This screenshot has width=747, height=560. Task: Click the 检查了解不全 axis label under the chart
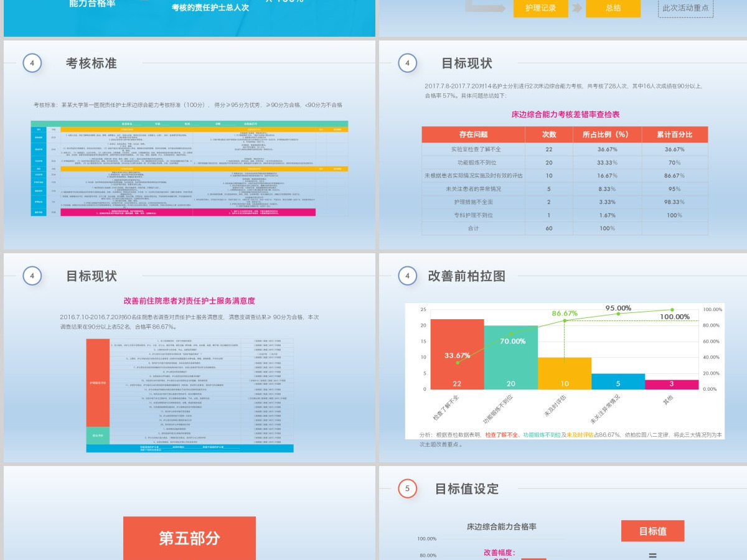pos(446,408)
